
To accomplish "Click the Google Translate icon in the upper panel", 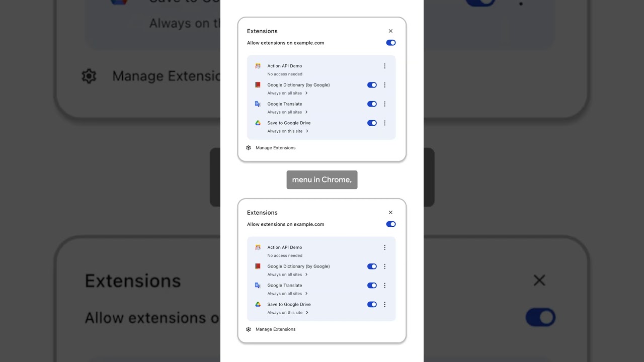I will coord(258,104).
